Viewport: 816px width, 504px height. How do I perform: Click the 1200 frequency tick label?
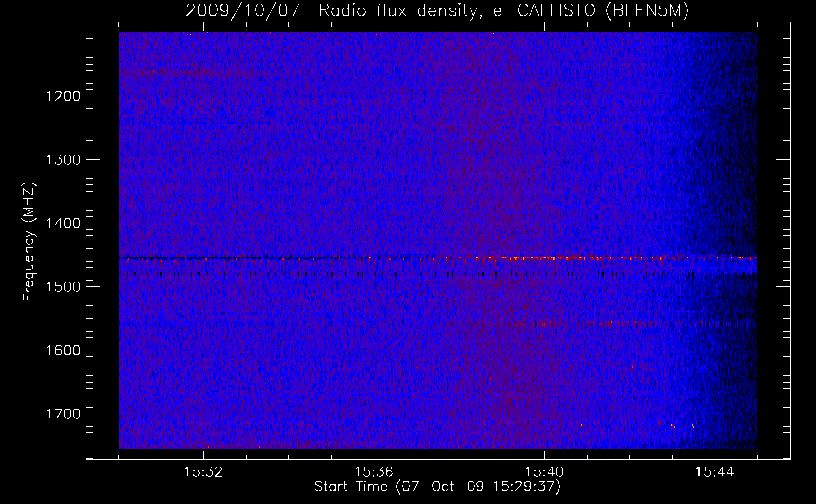pyautogui.click(x=63, y=96)
